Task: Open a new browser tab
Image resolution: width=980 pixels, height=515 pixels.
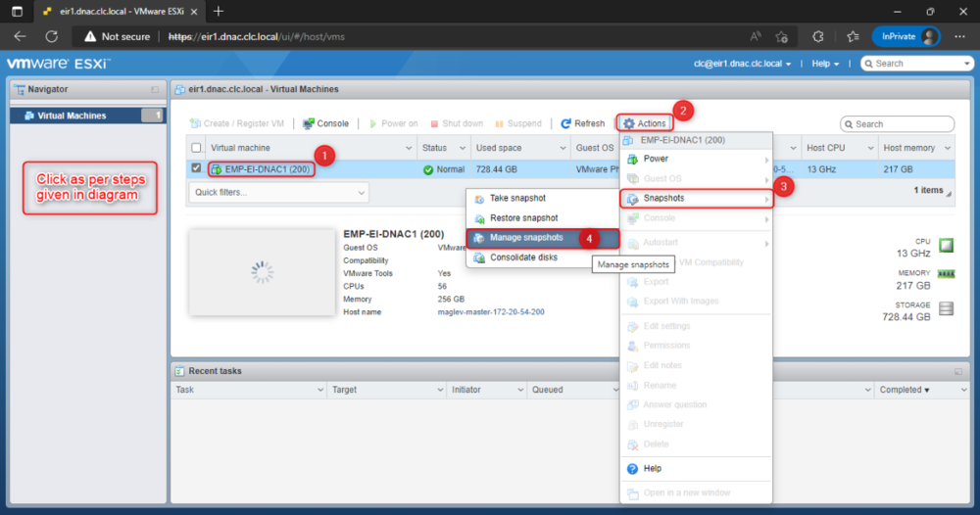Action: point(219,11)
